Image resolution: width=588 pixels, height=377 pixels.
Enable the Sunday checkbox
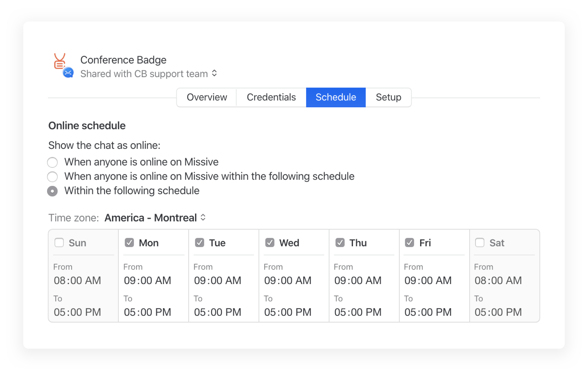tap(59, 242)
